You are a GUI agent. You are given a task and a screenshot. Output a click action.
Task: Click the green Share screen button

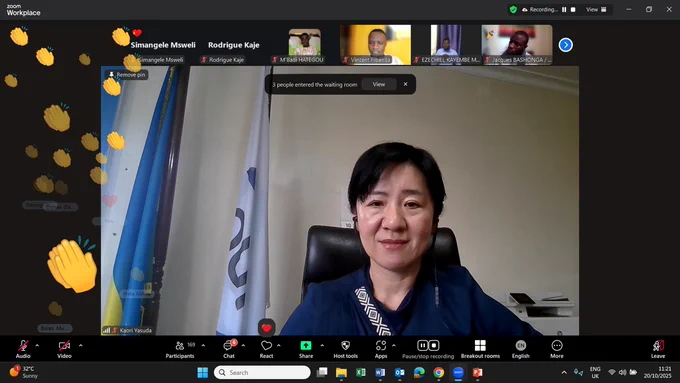(306, 349)
